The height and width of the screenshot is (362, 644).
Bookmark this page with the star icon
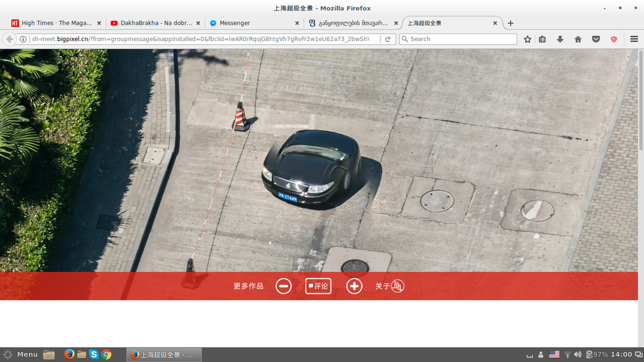pos(528,39)
